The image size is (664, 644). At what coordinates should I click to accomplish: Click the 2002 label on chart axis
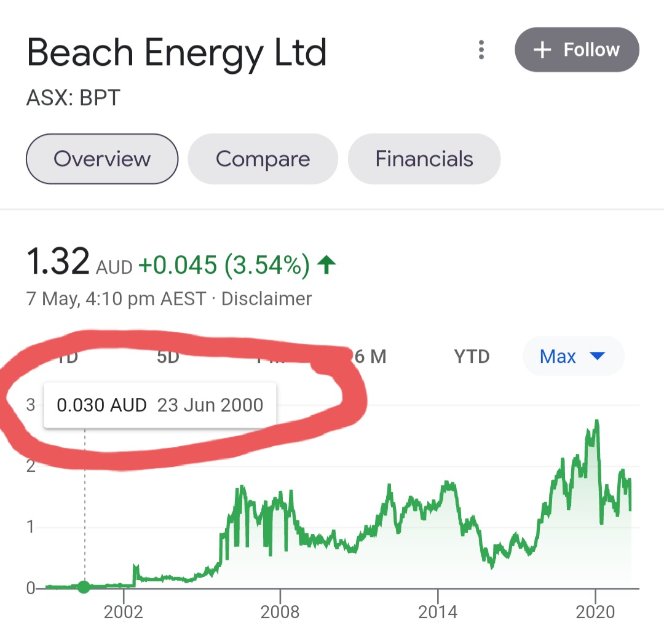123,612
